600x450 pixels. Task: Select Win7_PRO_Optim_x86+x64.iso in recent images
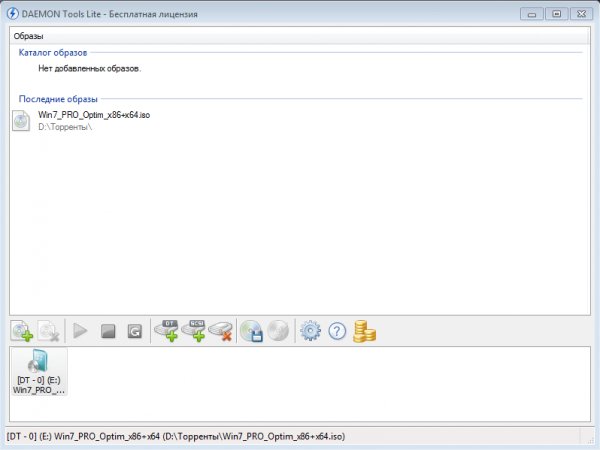coord(94,115)
